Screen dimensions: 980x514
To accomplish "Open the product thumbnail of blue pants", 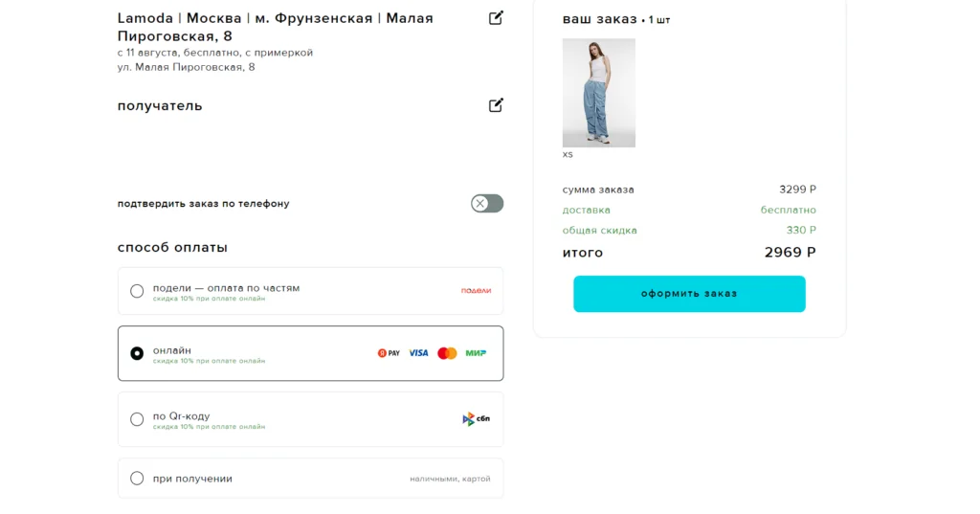I will 598,93.
